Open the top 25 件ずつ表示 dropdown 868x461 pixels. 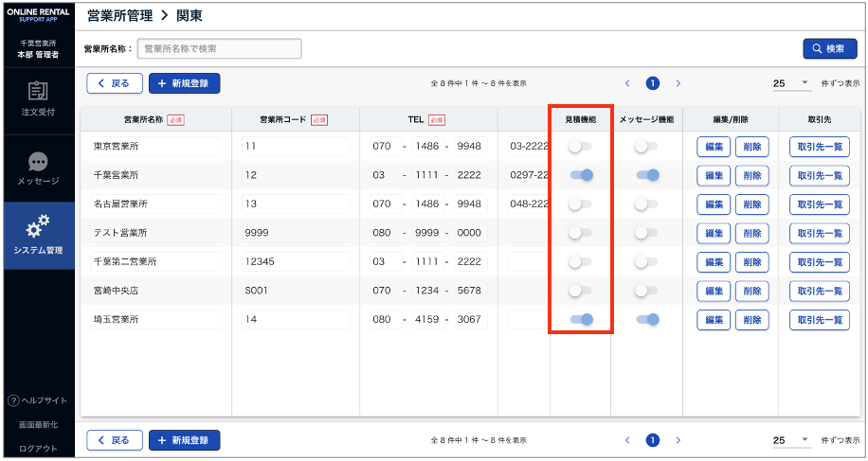pyautogui.click(x=792, y=83)
